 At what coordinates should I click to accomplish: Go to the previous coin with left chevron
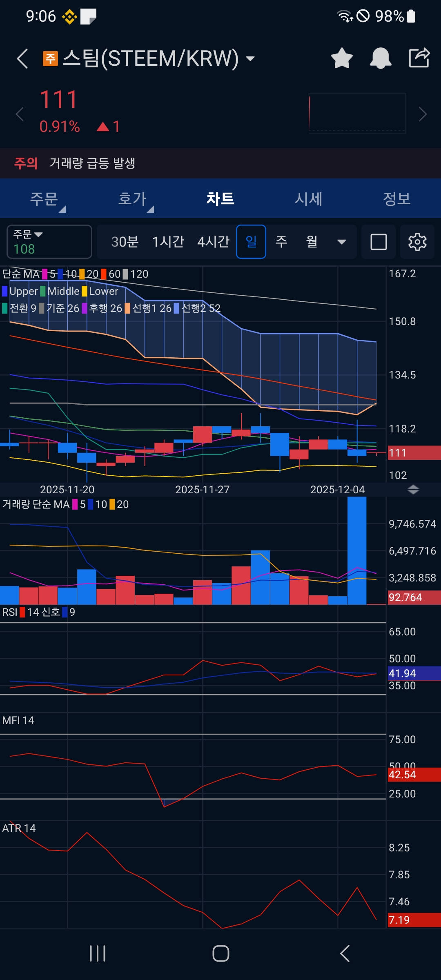click(19, 114)
